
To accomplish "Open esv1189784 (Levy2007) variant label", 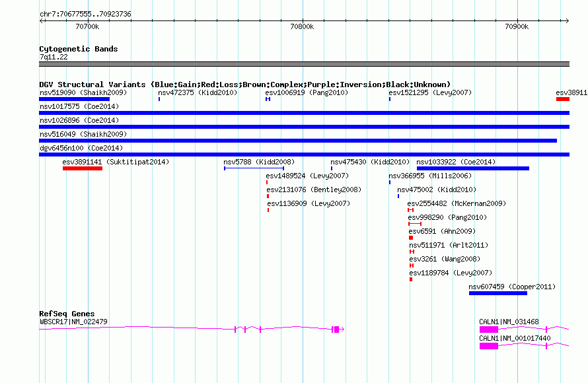I will pyautogui.click(x=451, y=273).
